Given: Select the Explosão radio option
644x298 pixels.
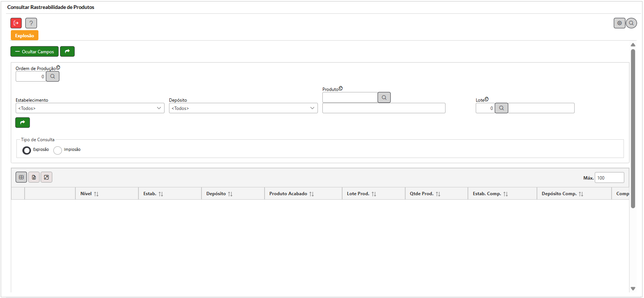Looking at the screenshot, I should 27,150.
